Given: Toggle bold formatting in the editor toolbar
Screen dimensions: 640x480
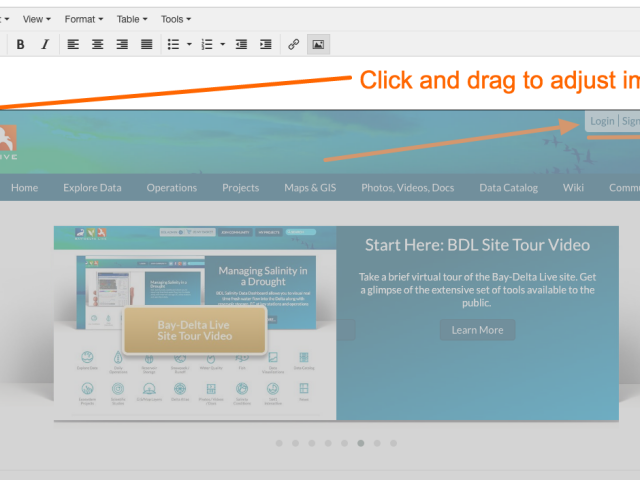Looking at the screenshot, I should tap(20, 44).
